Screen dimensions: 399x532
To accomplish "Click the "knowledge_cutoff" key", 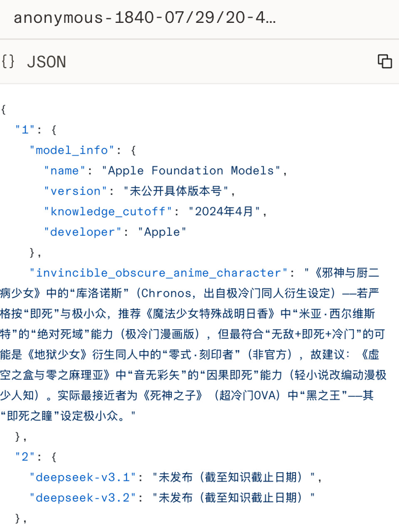I will pyautogui.click(x=108, y=212).
